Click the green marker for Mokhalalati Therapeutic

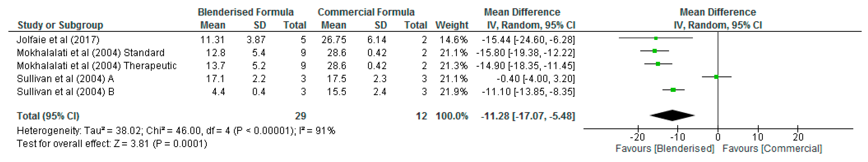(x=658, y=64)
